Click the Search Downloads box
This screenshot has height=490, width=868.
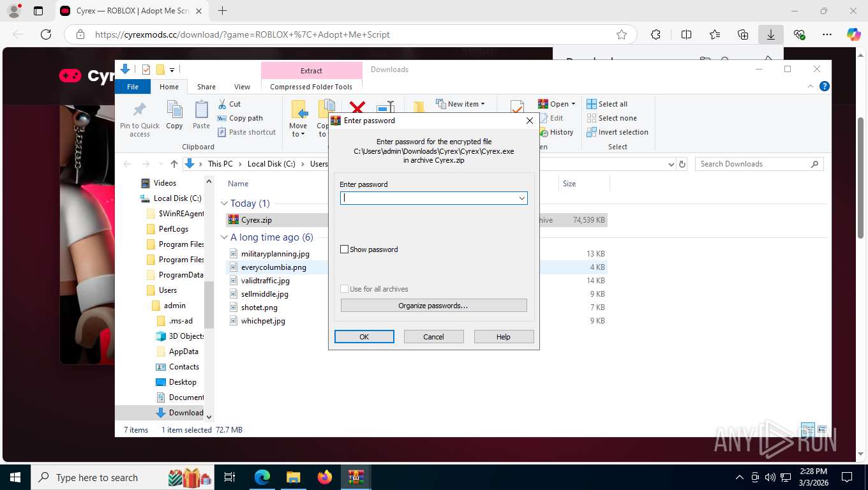tap(759, 164)
